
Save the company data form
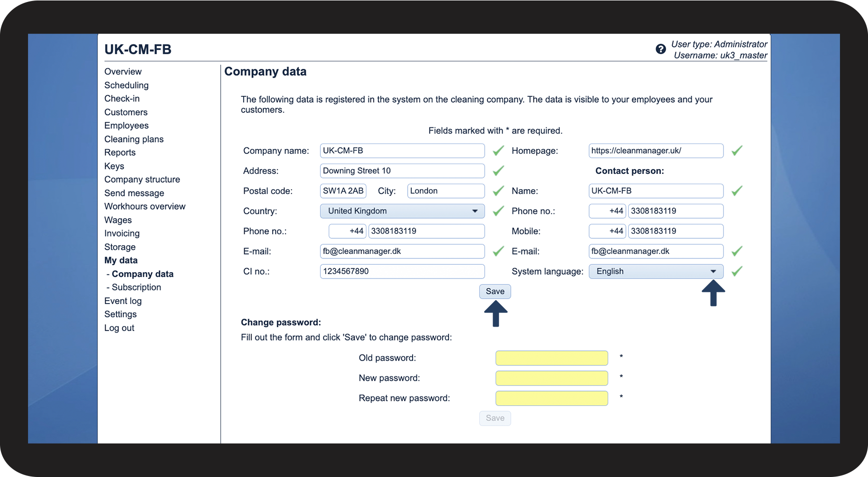pos(495,291)
